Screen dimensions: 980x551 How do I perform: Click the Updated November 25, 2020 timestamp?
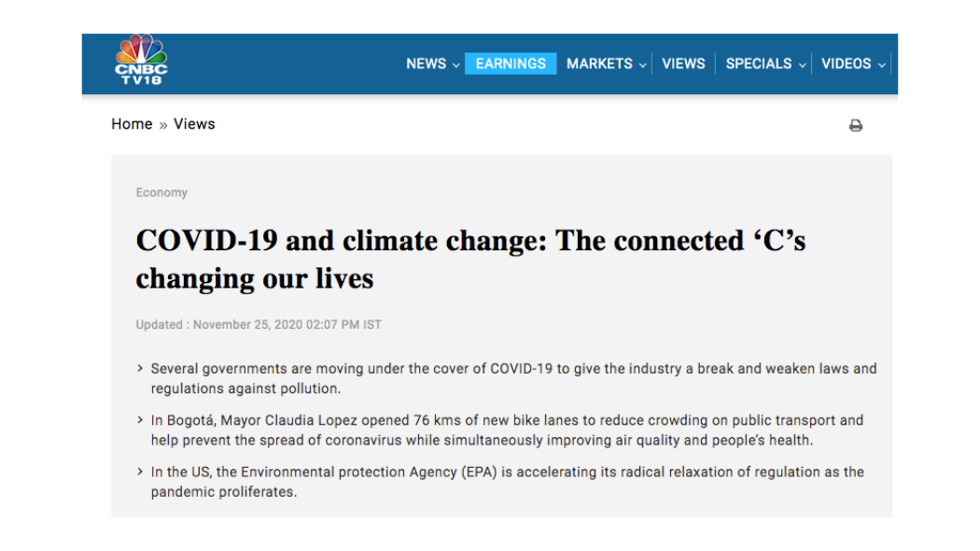[259, 325]
